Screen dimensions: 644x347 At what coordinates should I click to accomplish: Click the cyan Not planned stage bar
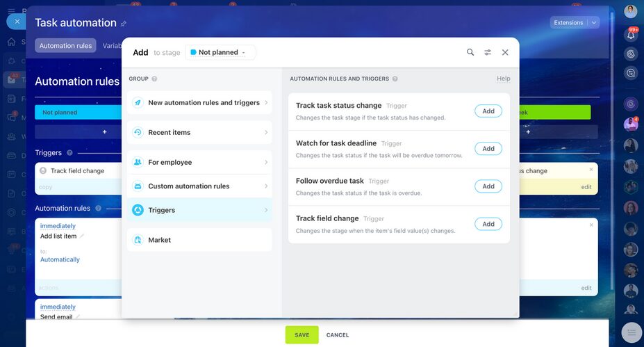76,112
